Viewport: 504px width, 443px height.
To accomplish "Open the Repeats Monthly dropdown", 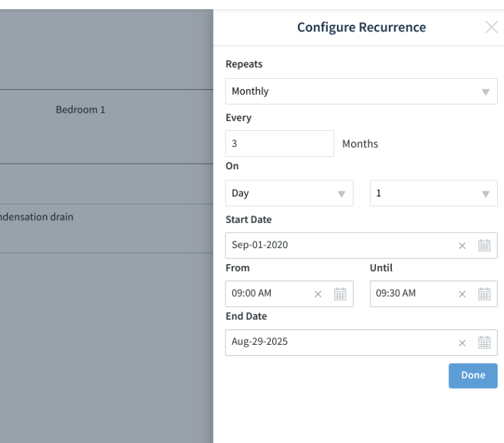I will (361, 91).
